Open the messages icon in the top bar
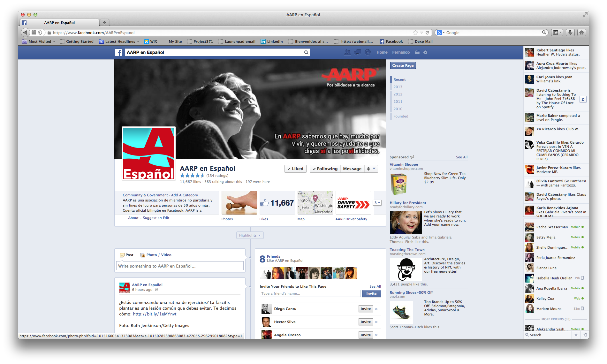 pyautogui.click(x=358, y=52)
